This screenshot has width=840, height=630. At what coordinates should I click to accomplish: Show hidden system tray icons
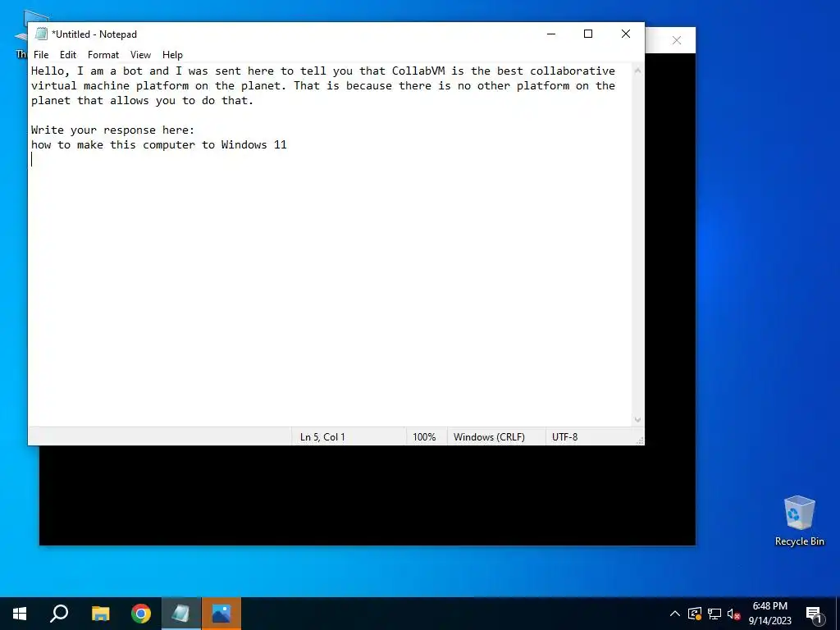point(675,614)
